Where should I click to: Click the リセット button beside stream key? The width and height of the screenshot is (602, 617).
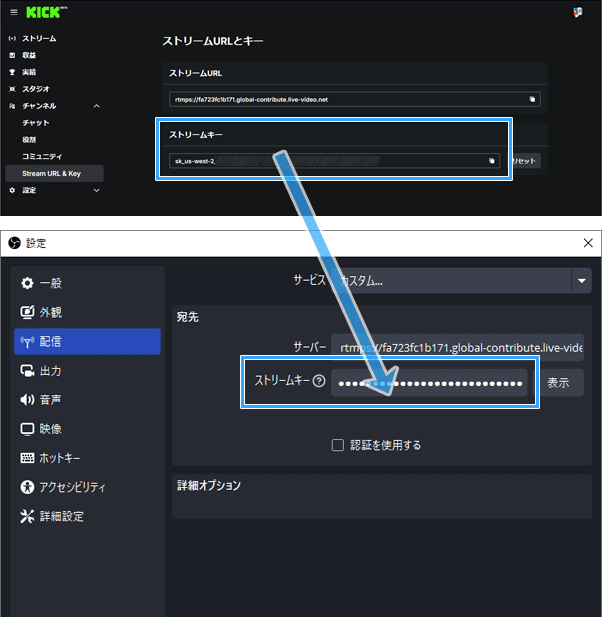(526, 161)
